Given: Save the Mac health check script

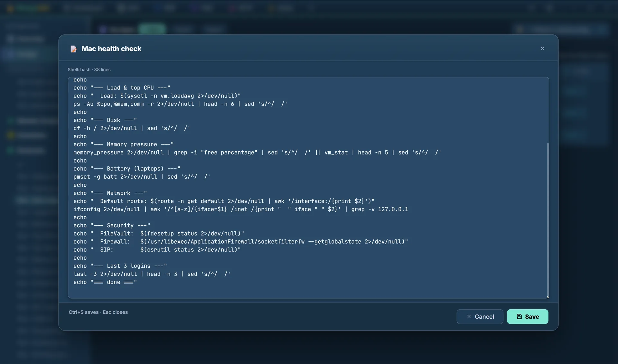Looking at the screenshot, I should tap(527, 316).
